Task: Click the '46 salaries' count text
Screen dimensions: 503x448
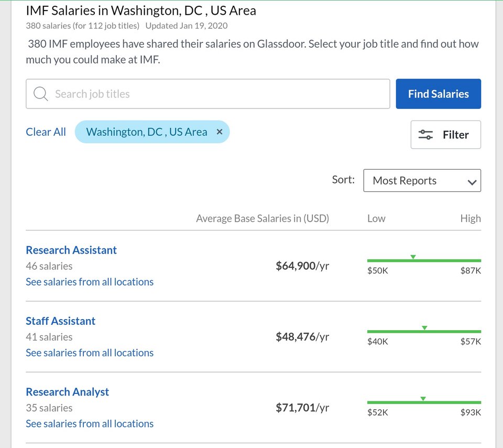Action: 49,266
